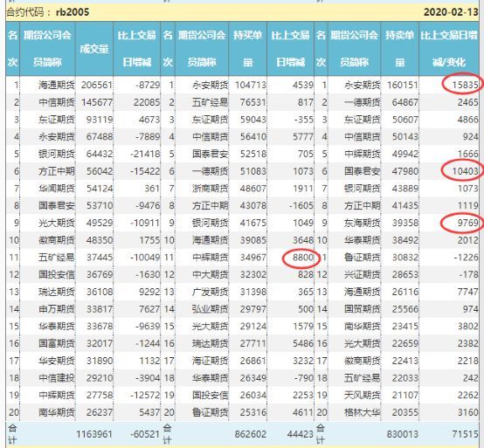The image size is (484, 448).
Task: Click long position change -355
Action: [304, 120]
